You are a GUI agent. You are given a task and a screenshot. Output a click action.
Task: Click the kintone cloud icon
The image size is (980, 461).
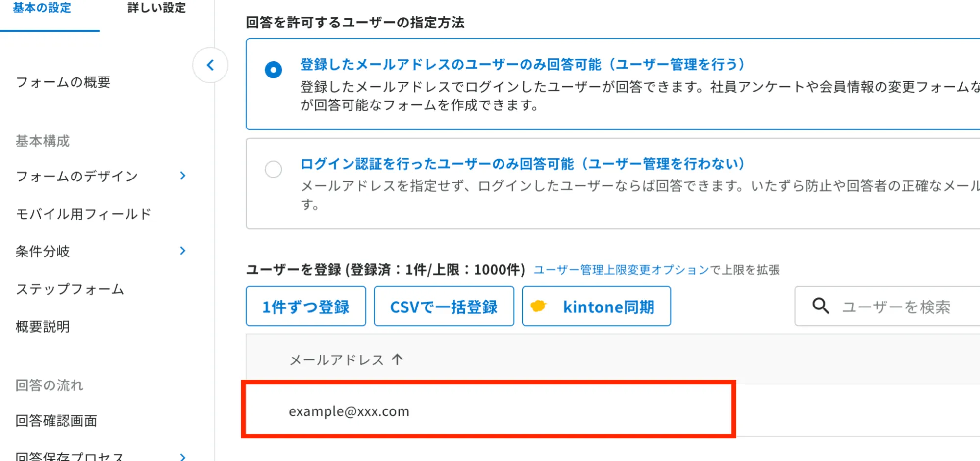point(538,306)
